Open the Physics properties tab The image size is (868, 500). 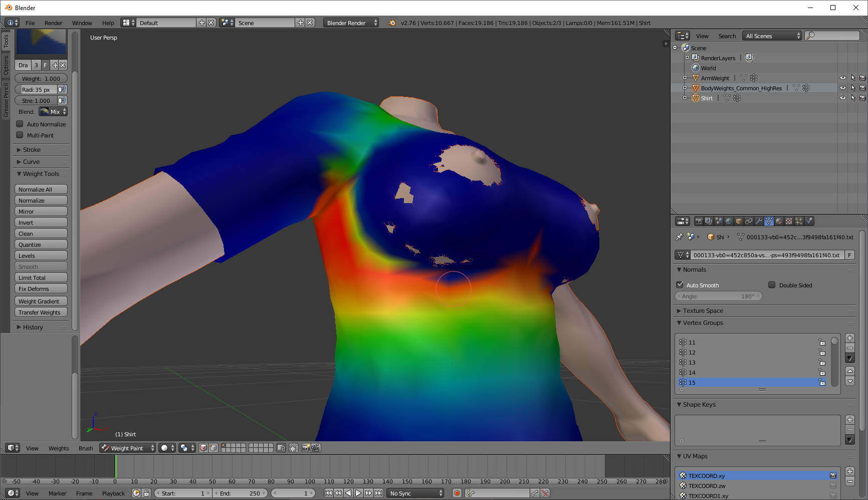[809, 221]
